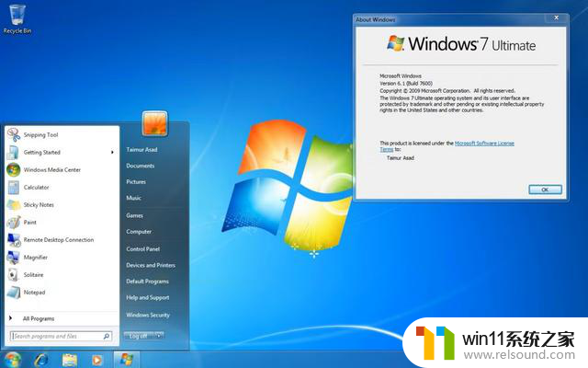Click the Magnifier icon

tap(14, 258)
